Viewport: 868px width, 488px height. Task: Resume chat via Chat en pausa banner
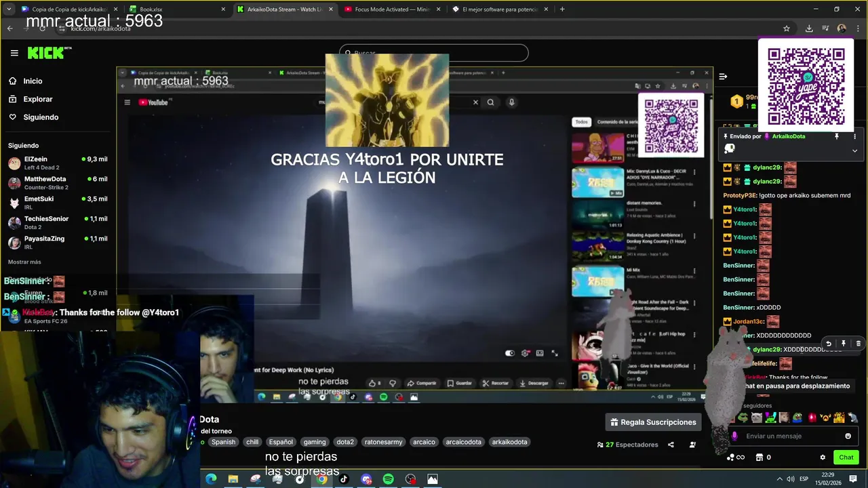coord(797,386)
